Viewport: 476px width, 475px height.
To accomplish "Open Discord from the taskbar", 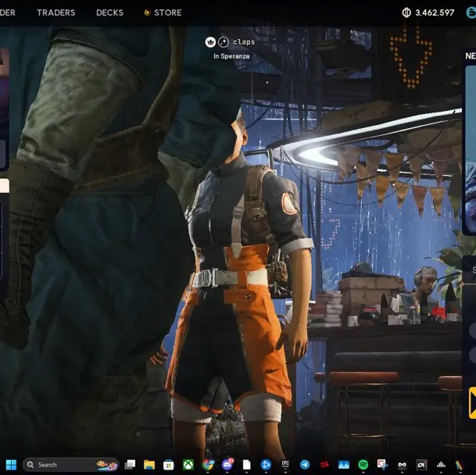I will (x=227, y=464).
